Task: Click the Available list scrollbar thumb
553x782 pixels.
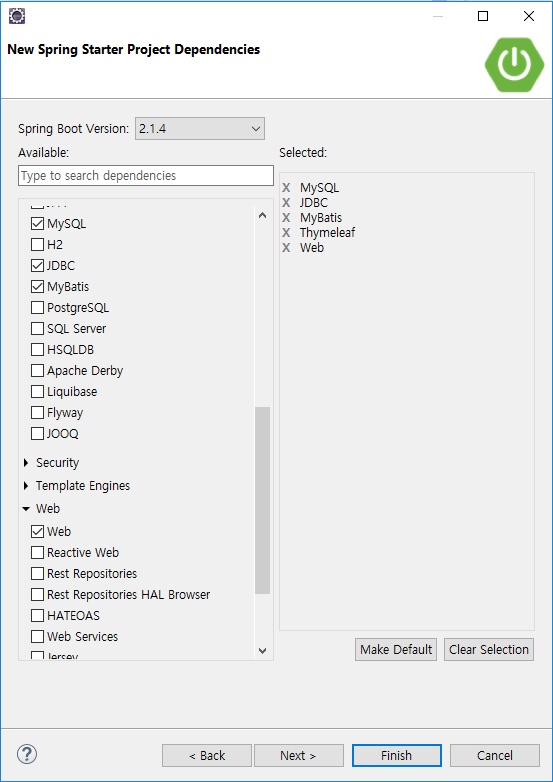Action: 262,500
